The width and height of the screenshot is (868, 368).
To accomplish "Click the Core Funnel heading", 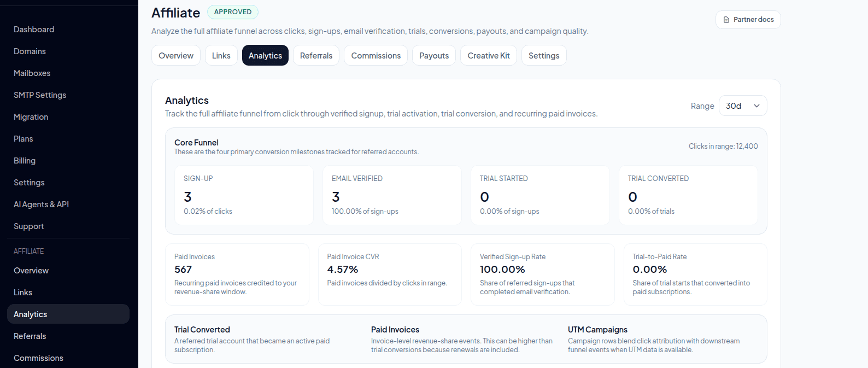I will (x=196, y=143).
